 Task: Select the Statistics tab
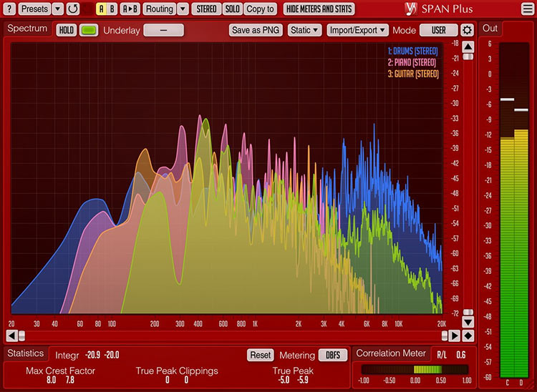click(x=26, y=353)
